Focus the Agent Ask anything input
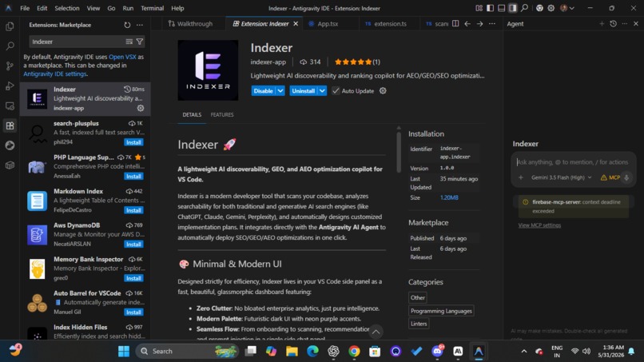Image resolution: width=644 pixels, height=362 pixels. [573, 162]
